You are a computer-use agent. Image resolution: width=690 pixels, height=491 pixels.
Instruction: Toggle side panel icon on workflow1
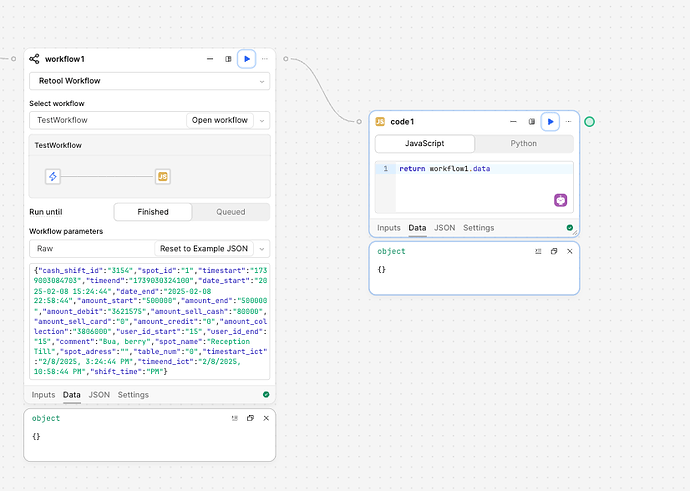[x=228, y=59]
